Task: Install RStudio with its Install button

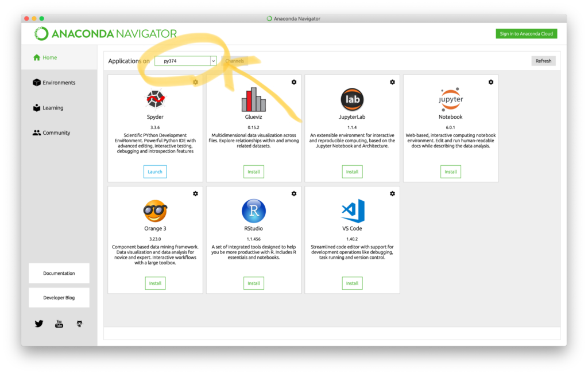Action: coord(253,283)
